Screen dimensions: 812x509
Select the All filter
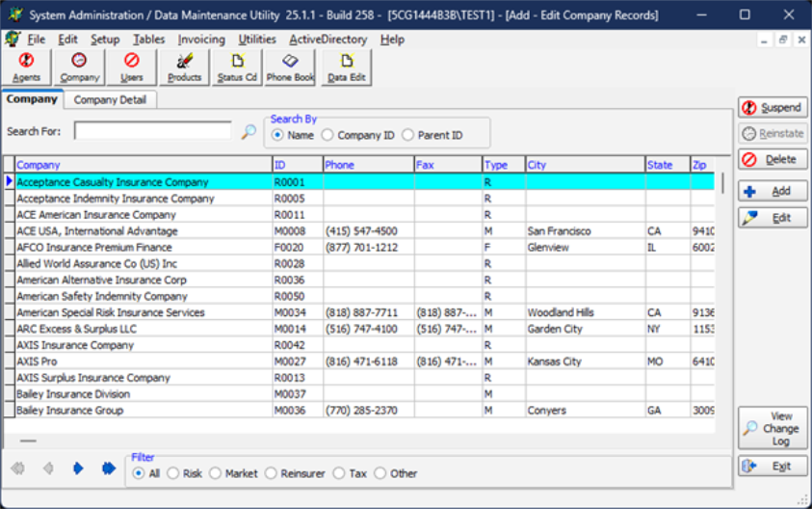146,473
